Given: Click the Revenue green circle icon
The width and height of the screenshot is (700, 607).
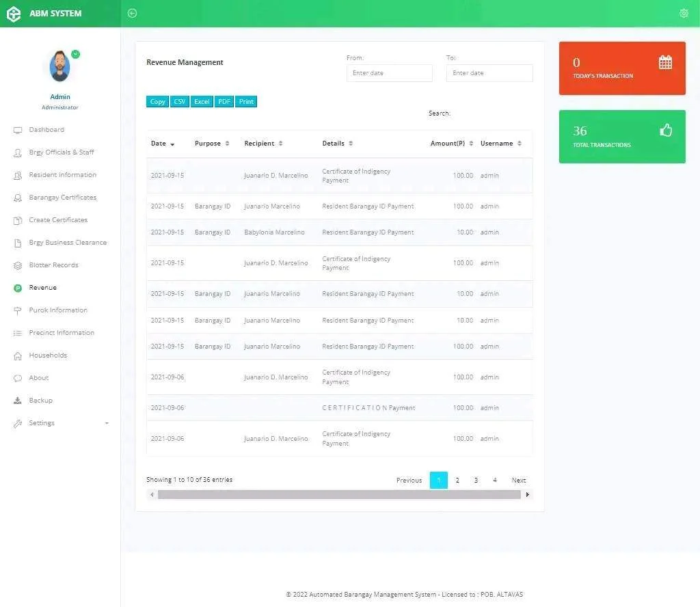Looking at the screenshot, I should 17,288.
